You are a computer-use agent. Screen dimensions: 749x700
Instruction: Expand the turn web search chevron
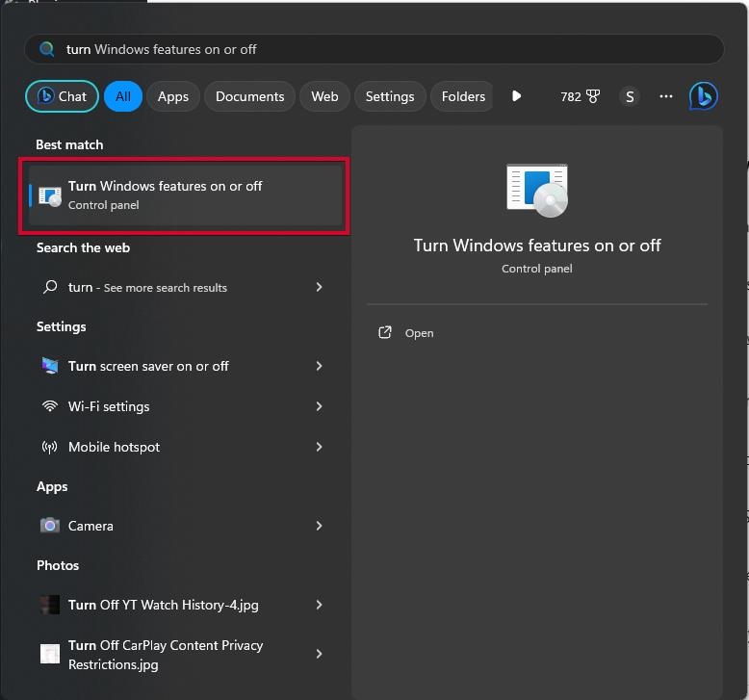coord(319,287)
